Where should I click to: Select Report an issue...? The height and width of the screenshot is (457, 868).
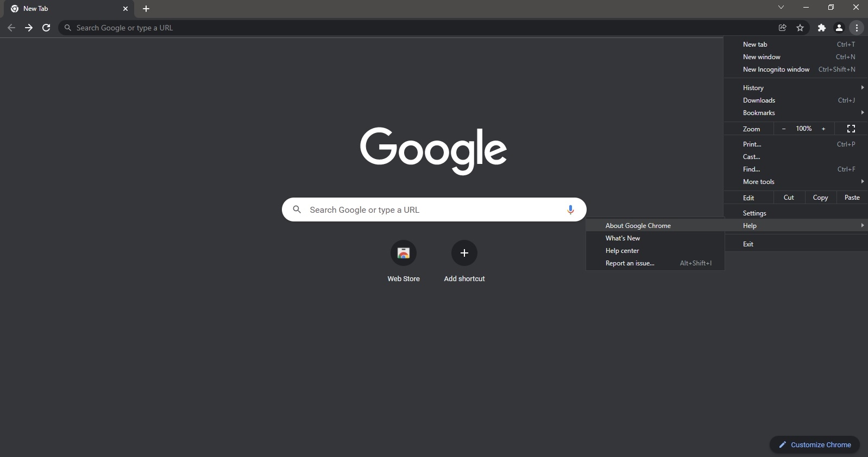(x=655, y=263)
